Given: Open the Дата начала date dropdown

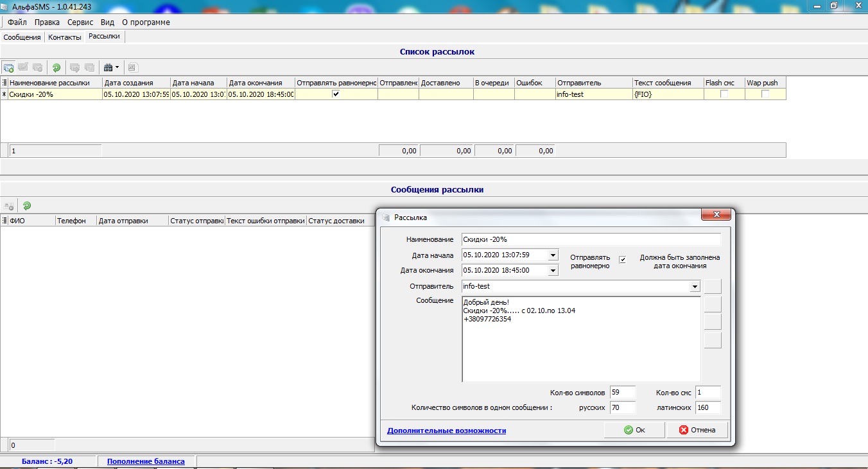Looking at the screenshot, I should point(553,255).
